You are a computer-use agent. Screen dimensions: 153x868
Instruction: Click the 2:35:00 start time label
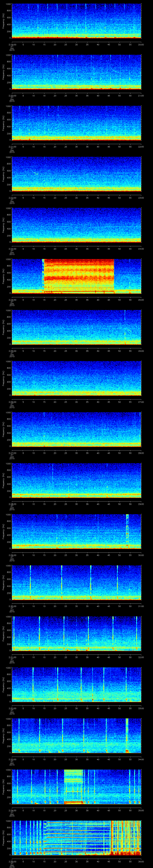(x=12, y=861)
